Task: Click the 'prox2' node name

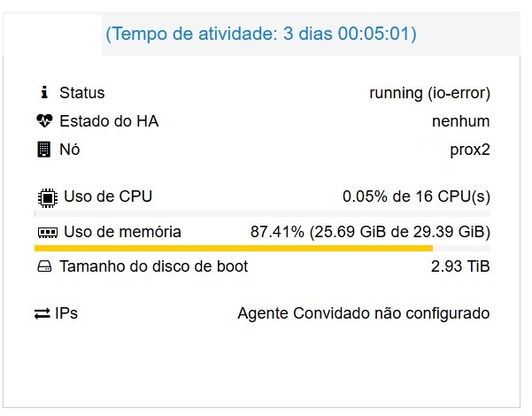Action: click(469, 150)
